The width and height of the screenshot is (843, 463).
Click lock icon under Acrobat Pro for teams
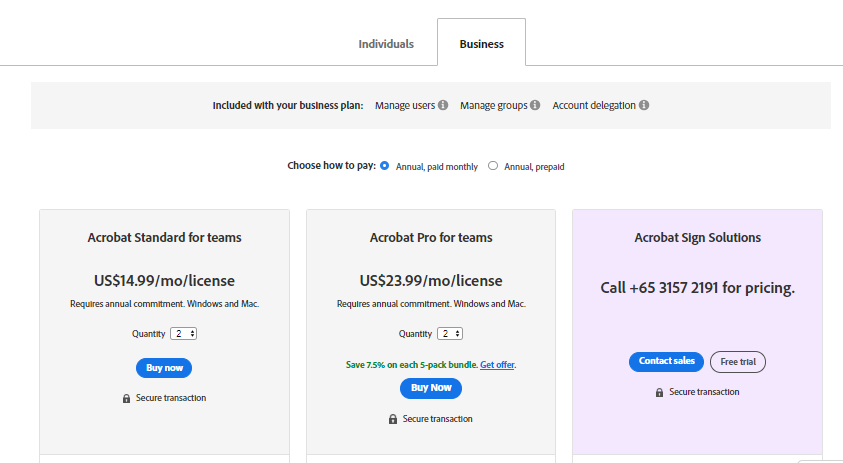(393, 419)
